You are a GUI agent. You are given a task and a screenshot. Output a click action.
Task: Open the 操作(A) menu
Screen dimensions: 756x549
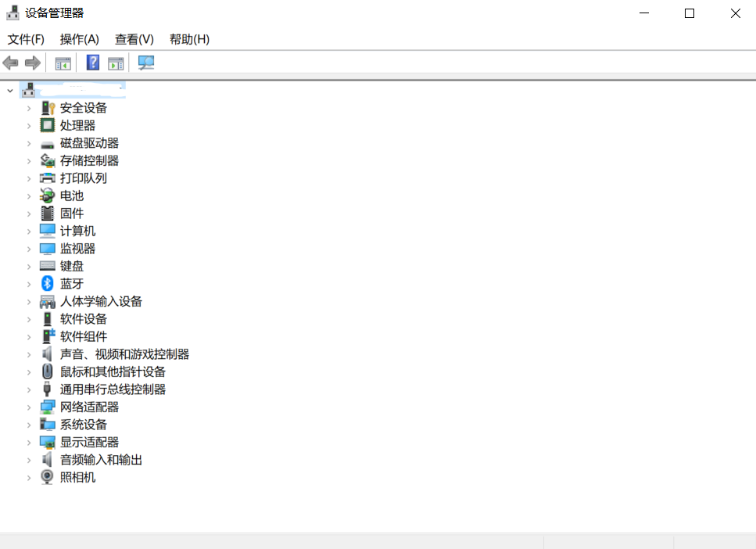(79, 39)
